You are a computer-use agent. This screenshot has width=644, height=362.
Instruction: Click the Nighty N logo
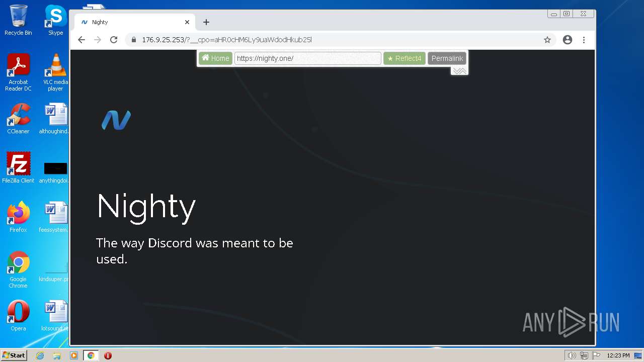(116, 120)
